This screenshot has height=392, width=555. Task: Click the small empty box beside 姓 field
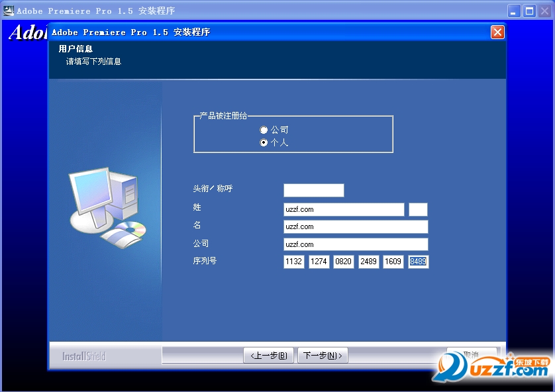pyautogui.click(x=418, y=209)
